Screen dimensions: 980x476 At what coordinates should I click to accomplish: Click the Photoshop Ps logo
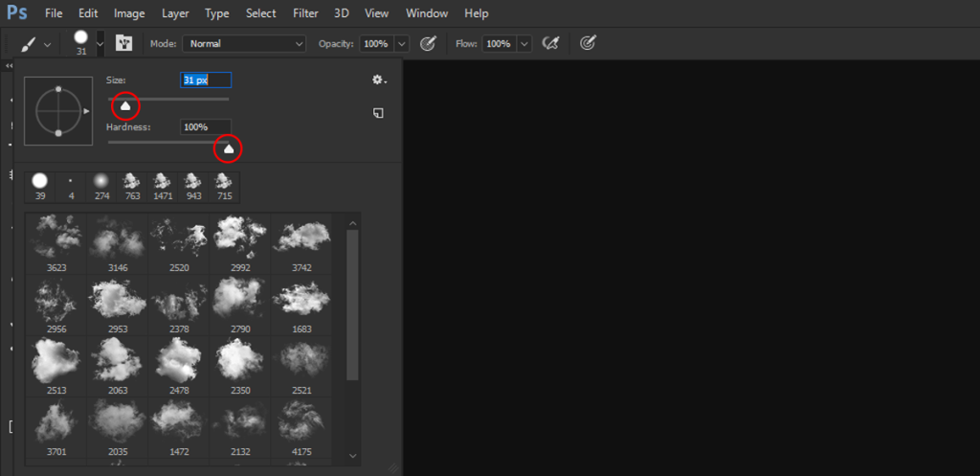(17, 12)
